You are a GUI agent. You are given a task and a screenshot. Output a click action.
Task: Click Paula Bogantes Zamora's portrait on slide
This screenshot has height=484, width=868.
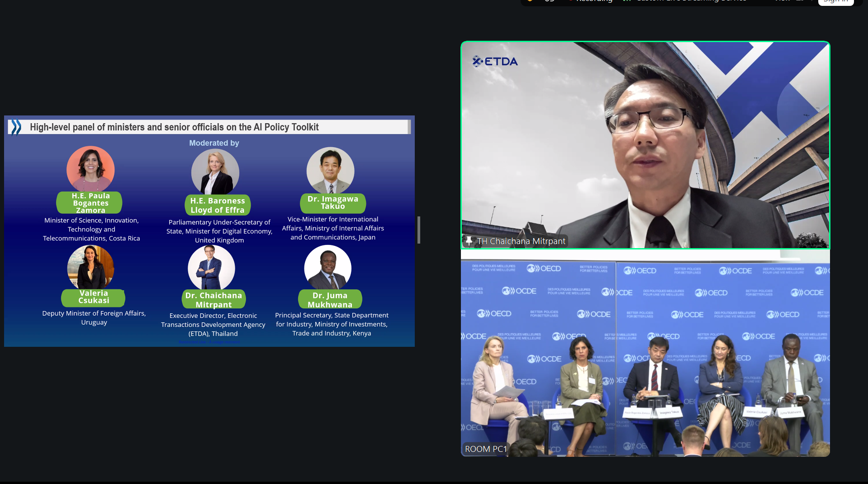click(x=90, y=169)
